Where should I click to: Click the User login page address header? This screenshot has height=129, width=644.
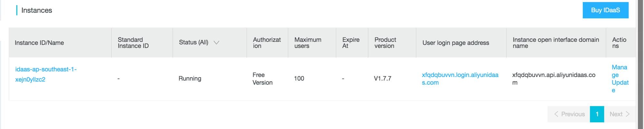pos(455,43)
